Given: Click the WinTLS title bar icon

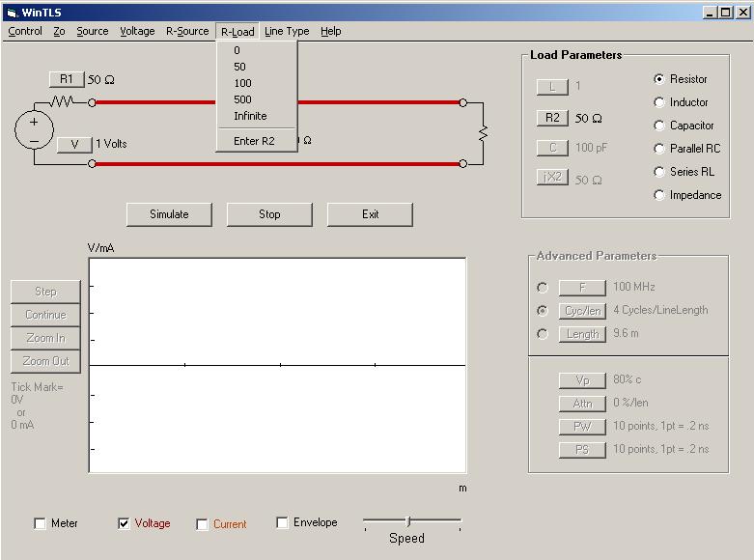Looking at the screenshot, I should [x=12, y=13].
